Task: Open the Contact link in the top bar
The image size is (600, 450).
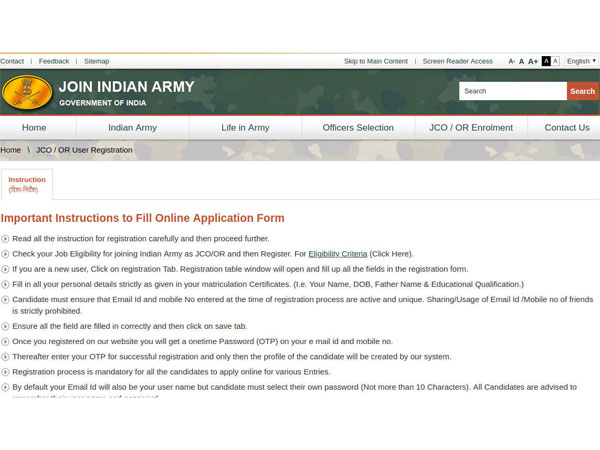Action: click(12, 61)
